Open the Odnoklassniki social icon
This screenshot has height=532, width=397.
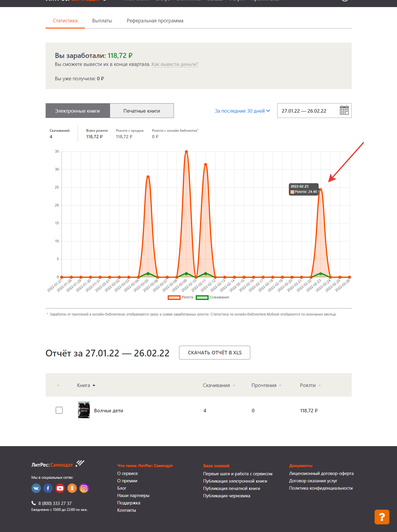72,488
